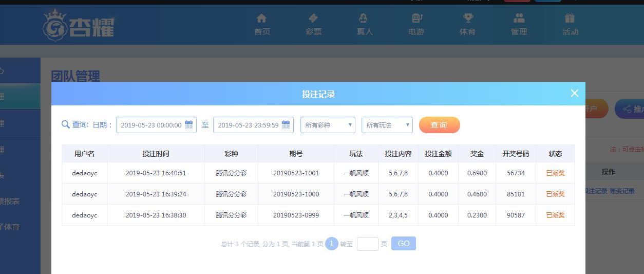Open the 管理 people icon
Viewport: 644px width, 274px height.
[x=519, y=19]
